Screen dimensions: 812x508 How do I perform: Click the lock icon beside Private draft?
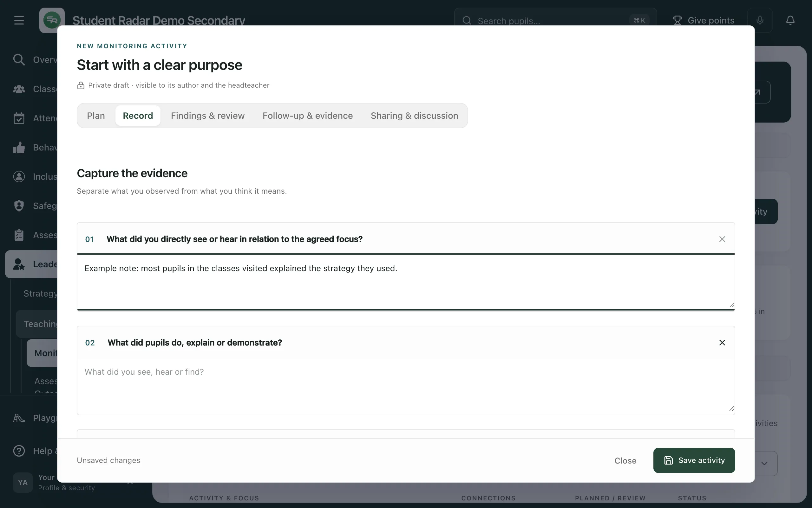coord(81,85)
